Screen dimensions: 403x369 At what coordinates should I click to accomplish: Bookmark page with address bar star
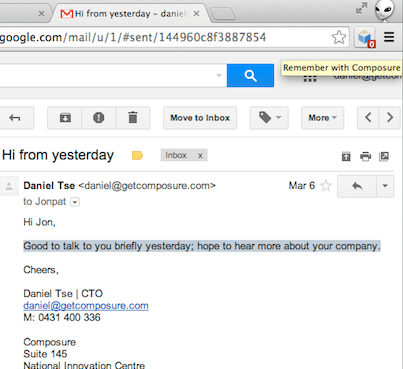[339, 37]
